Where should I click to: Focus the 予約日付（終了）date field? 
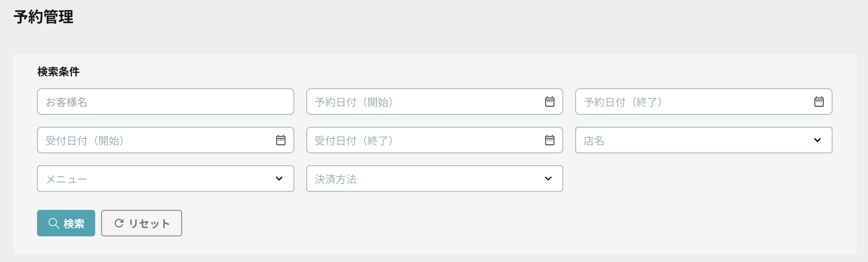pos(704,102)
